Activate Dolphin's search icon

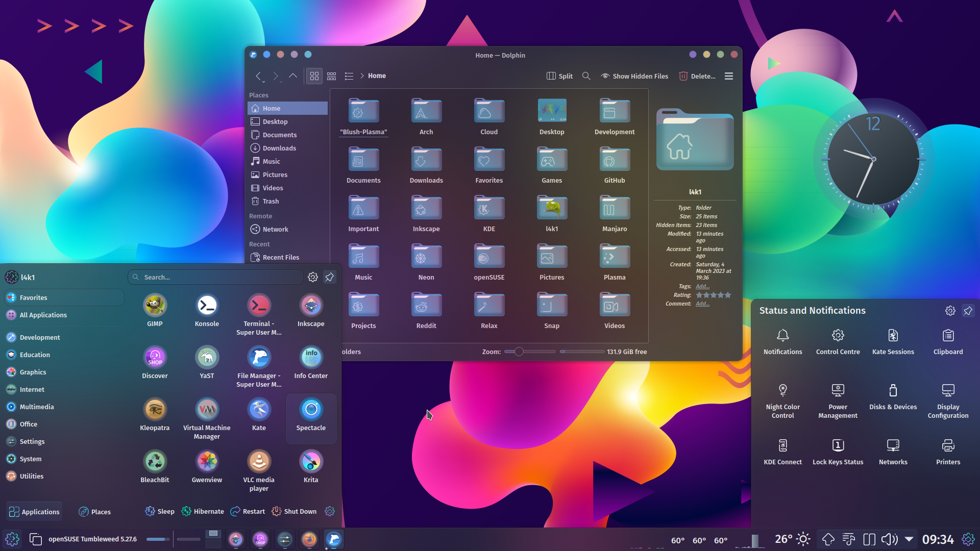pos(585,76)
